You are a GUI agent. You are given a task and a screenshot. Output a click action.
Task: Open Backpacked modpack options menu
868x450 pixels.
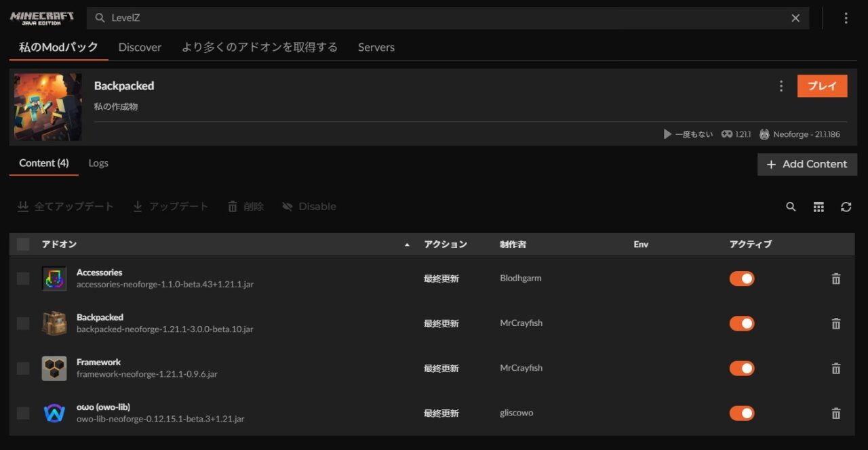[x=781, y=86]
